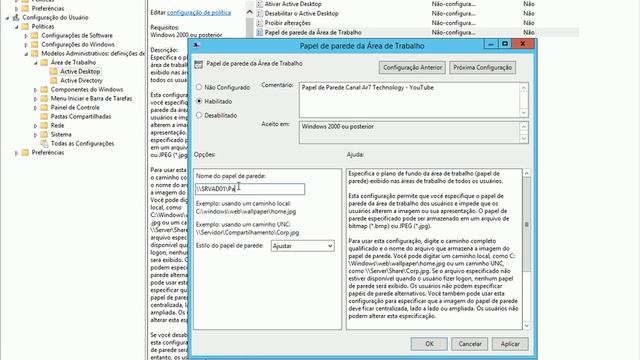
Task: Click the Aplicar button
Action: click(510, 344)
